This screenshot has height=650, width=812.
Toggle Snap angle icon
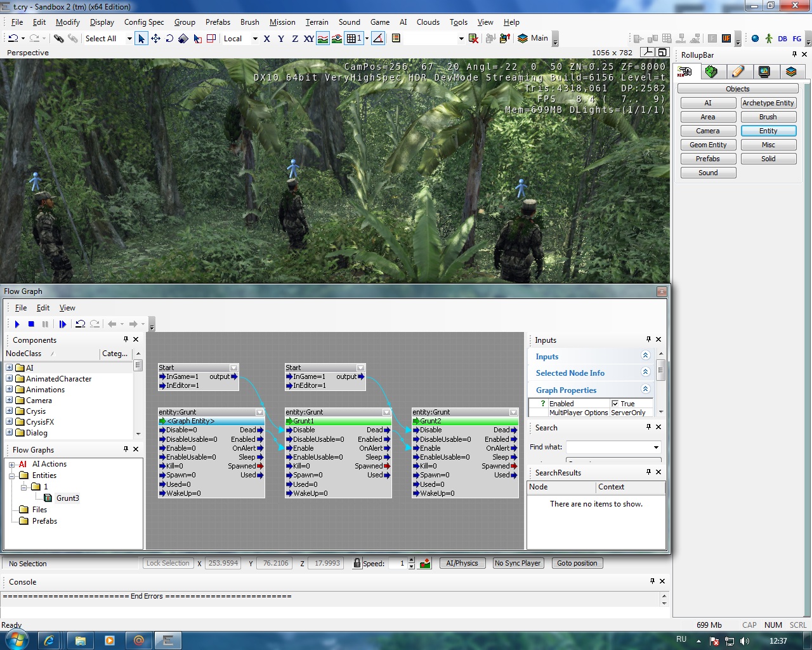379,39
